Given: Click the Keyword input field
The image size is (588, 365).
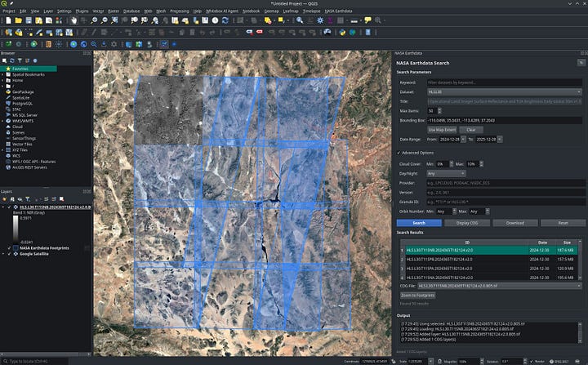Looking at the screenshot, I should pyautogui.click(x=505, y=82).
